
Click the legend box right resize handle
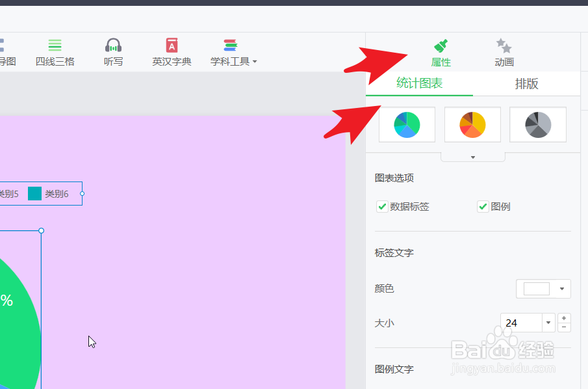[x=82, y=194]
